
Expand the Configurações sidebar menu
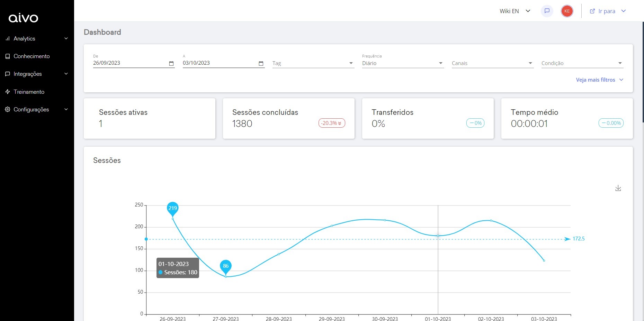point(66,109)
